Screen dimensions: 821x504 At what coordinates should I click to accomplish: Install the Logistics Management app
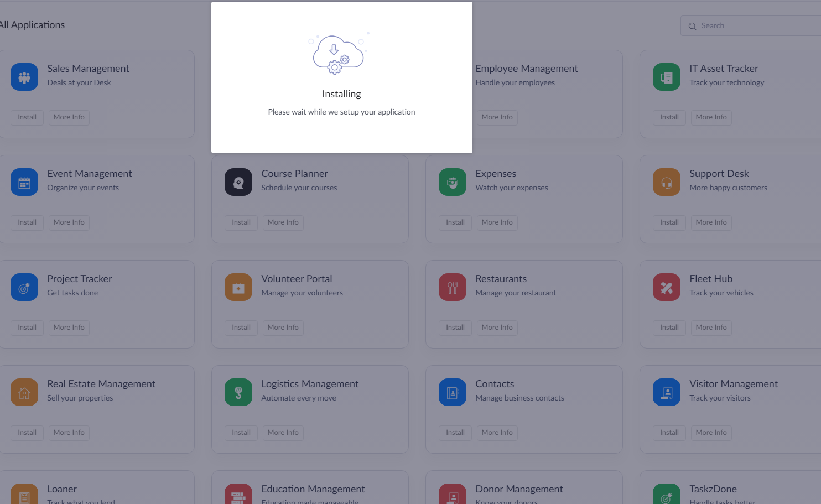point(241,433)
